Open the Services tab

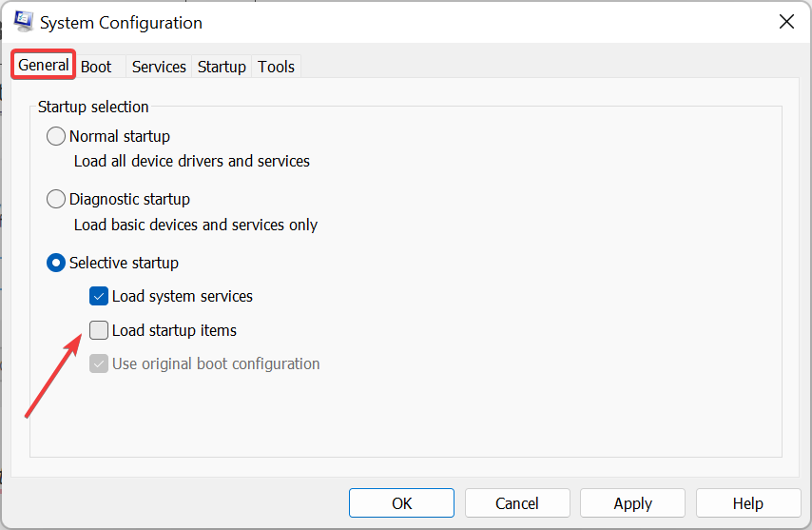(x=159, y=67)
